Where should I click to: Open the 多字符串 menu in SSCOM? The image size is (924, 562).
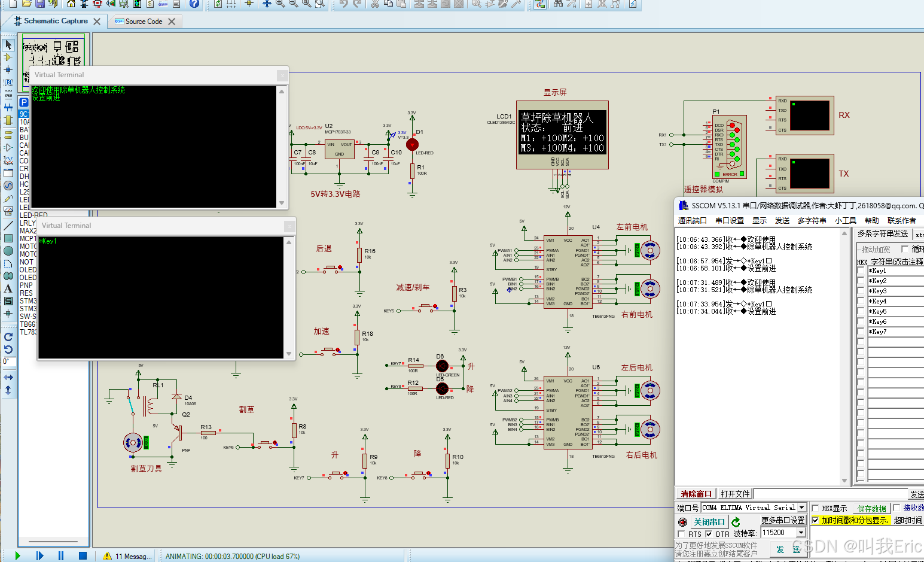[x=812, y=221]
